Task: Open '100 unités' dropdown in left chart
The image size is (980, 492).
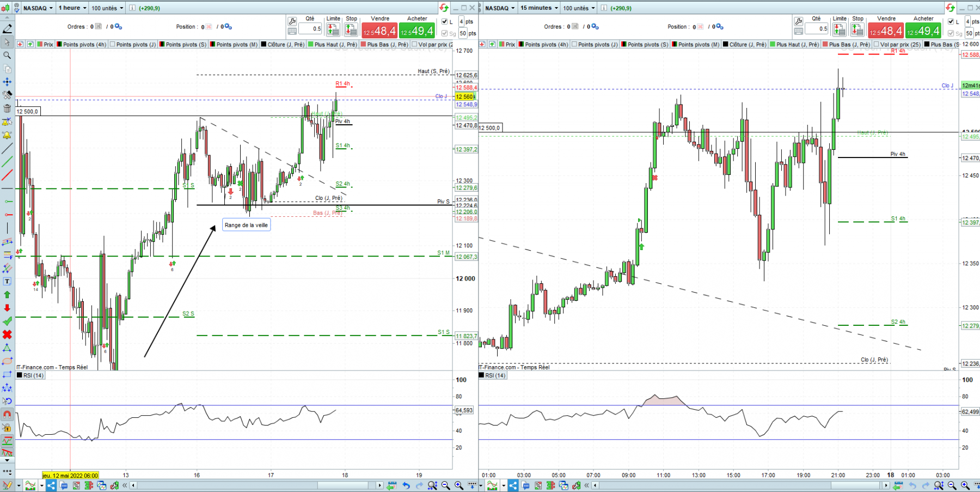Action: click(107, 8)
